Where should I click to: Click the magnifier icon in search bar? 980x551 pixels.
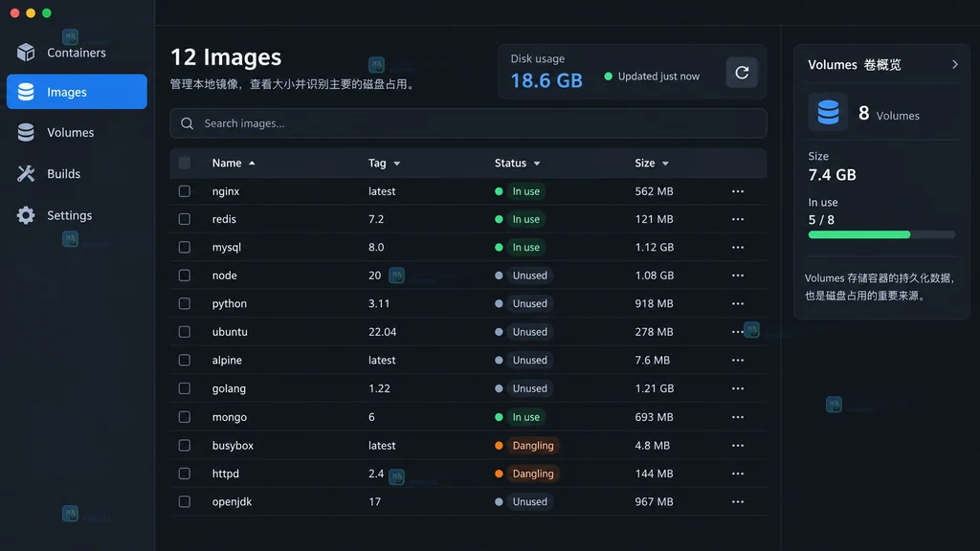(187, 123)
